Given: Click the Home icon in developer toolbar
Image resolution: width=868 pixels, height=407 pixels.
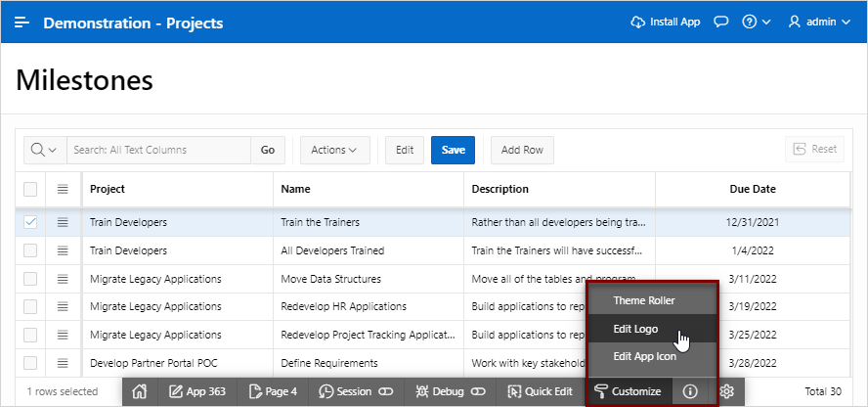Looking at the screenshot, I should pos(139,391).
